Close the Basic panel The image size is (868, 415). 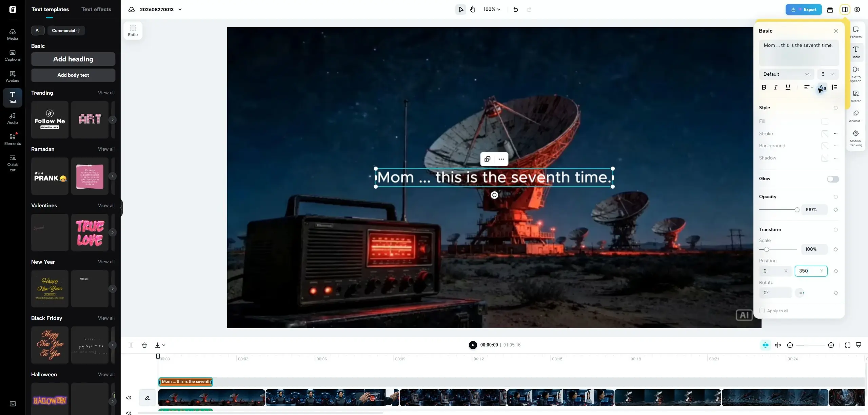click(836, 31)
